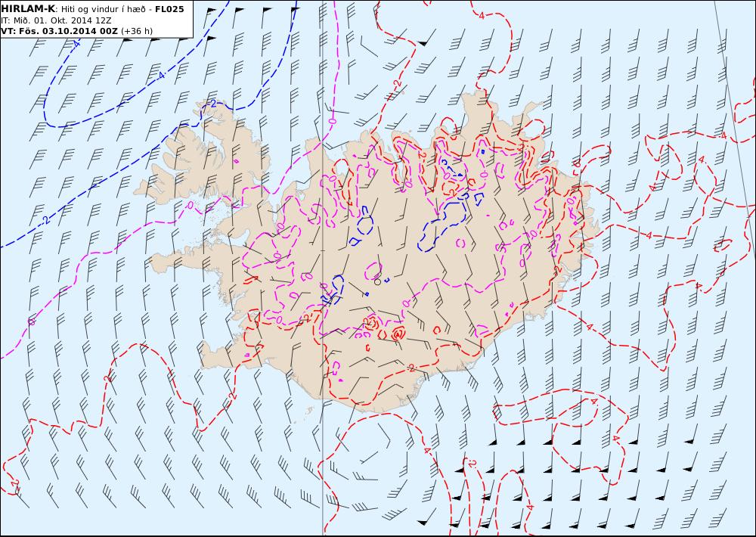Click the "IT: Mið. 01. Okt. 2014 12Z" line
Viewport: 756px width, 537px height.
pyautogui.click(x=56, y=20)
